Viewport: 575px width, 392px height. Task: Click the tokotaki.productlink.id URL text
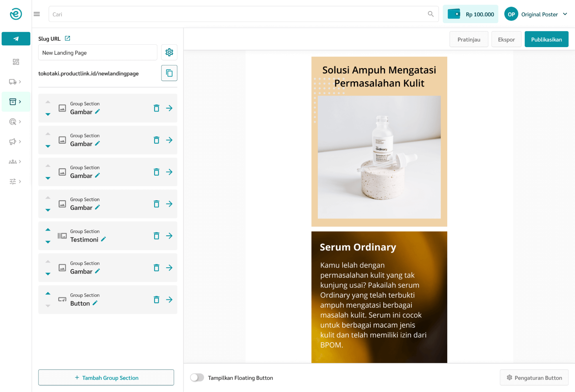(x=88, y=73)
